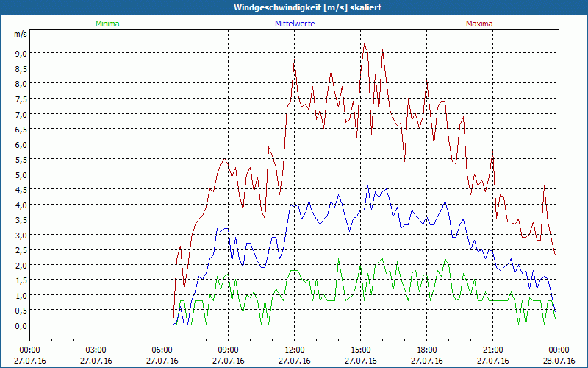The width and height of the screenshot is (588, 368).
Task: Click the '4,5' value on the y-axis
Action: coord(21,190)
